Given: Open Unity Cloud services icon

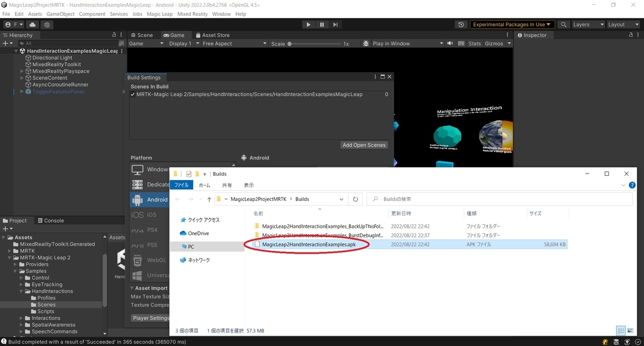Looking at the screenshot, I should pyautogui.click(x=33, y=25).
